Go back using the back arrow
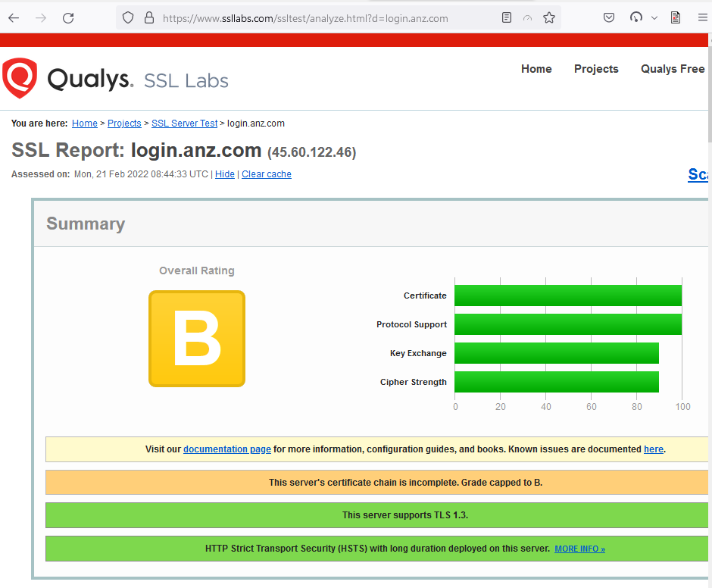Viewport: 712px width, 588px height. [x=15, y=17]
